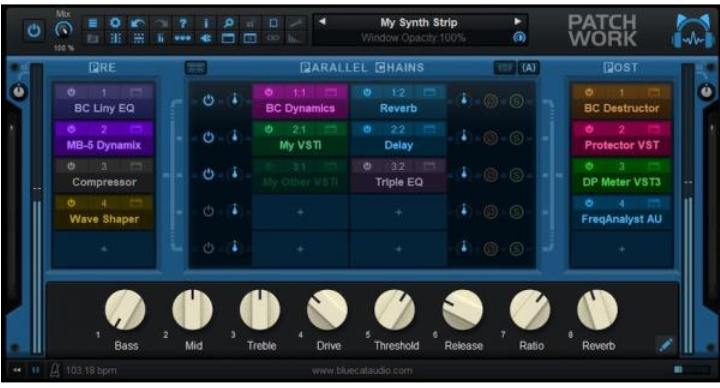The height and width of the screenshot is (388, 720).
Task: Open global settings gear icon
Action: [115, 23]
